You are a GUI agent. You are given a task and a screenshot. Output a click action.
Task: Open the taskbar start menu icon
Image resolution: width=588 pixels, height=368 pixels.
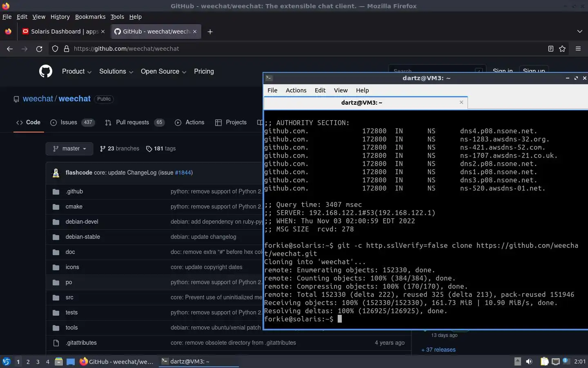coord(7,361)
